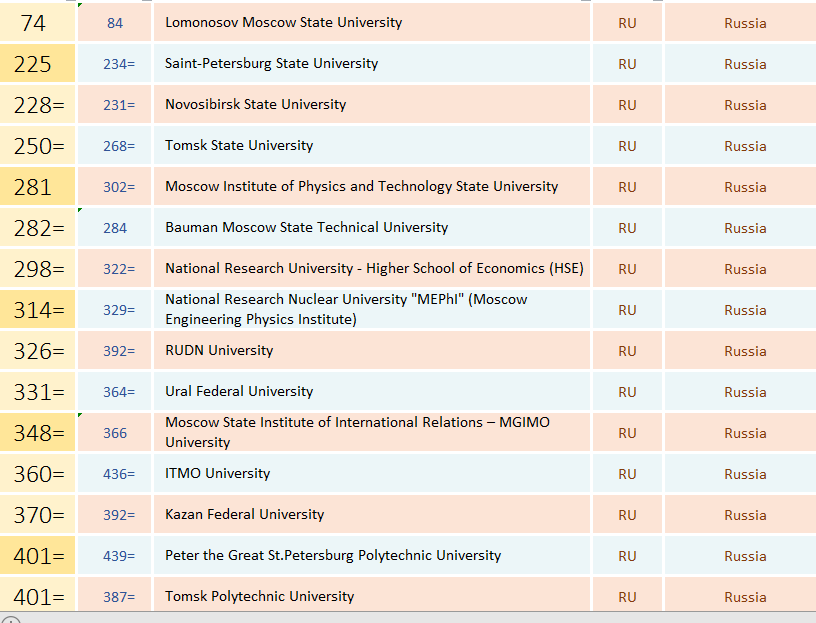
Task: Select RU code in Tomsk Polytechnic row
Action: pyautogui.click(x=627, y=594)
